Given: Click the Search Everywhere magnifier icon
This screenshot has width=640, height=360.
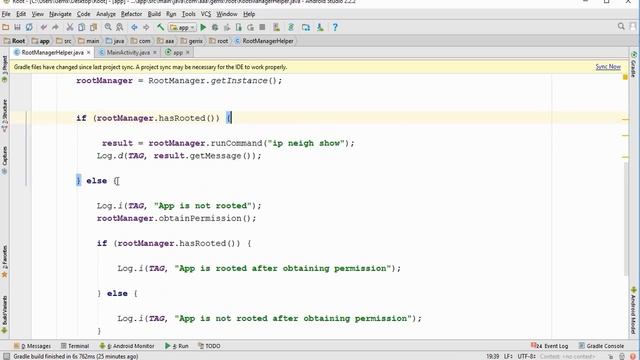Looking at the screenshot, I should tap(621, 27).
